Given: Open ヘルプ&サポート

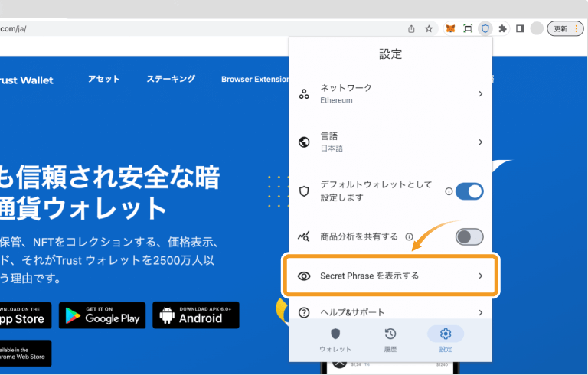Looking at the screenshot, I should (390, 312).
